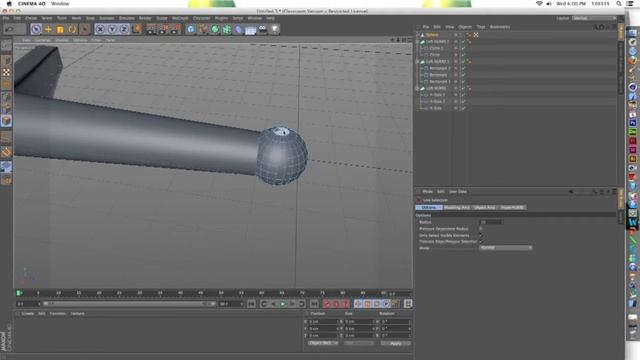Open User Data in Attribute Manager

458,191
